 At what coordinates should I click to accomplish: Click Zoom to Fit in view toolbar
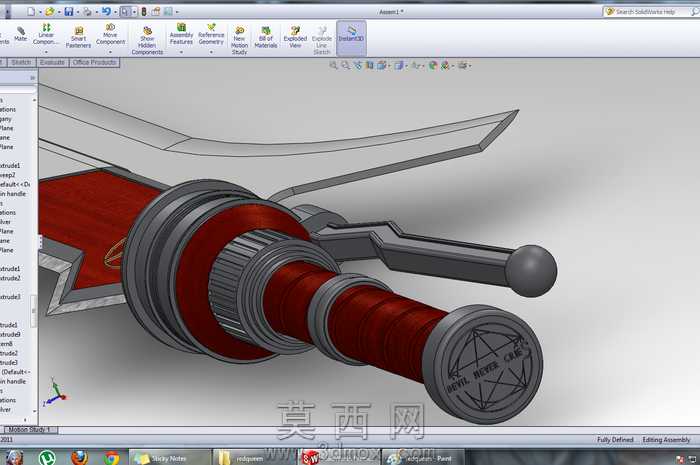pos(333,66)
